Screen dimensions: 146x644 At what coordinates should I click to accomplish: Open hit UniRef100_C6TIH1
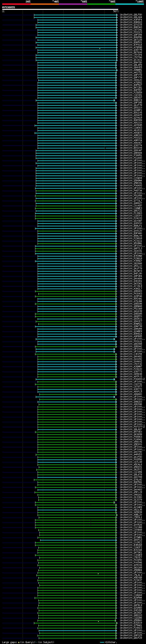[x=131, y=30]
